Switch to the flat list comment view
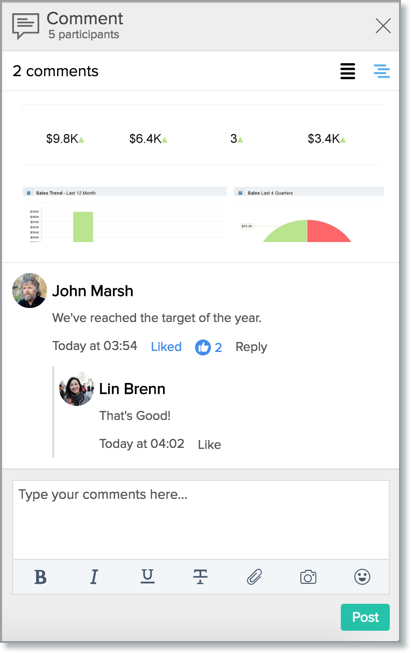 click(348, 71)
